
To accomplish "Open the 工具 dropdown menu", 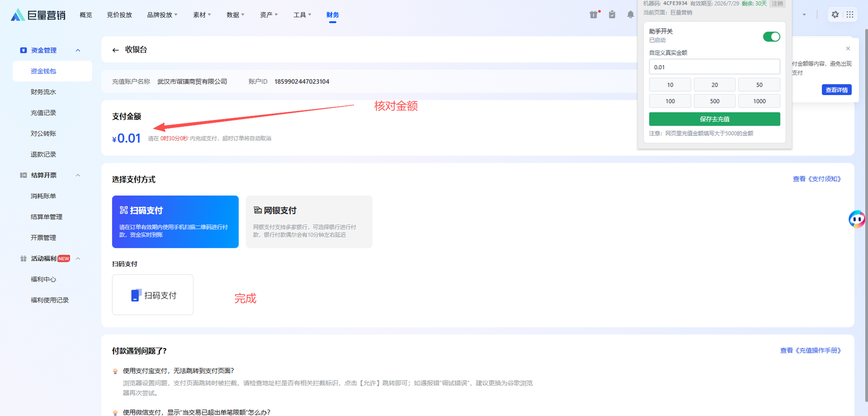I will click(x=302, y=15).
